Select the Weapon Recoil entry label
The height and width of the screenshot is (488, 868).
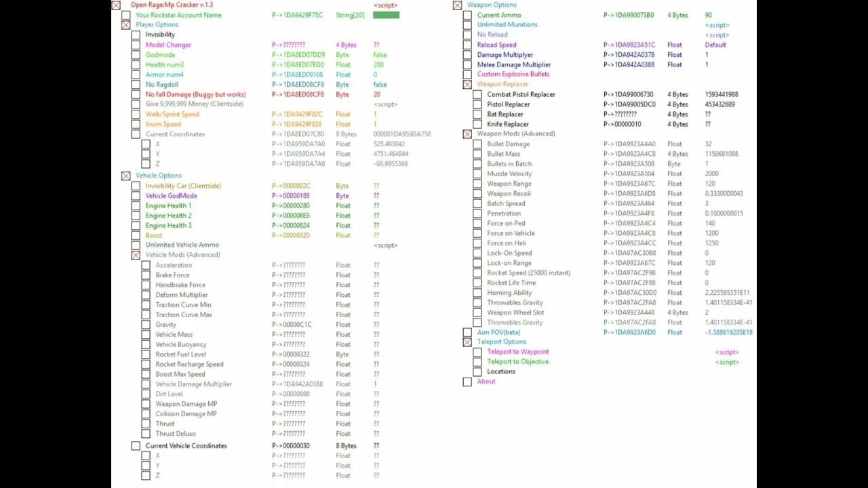[509, 193]
